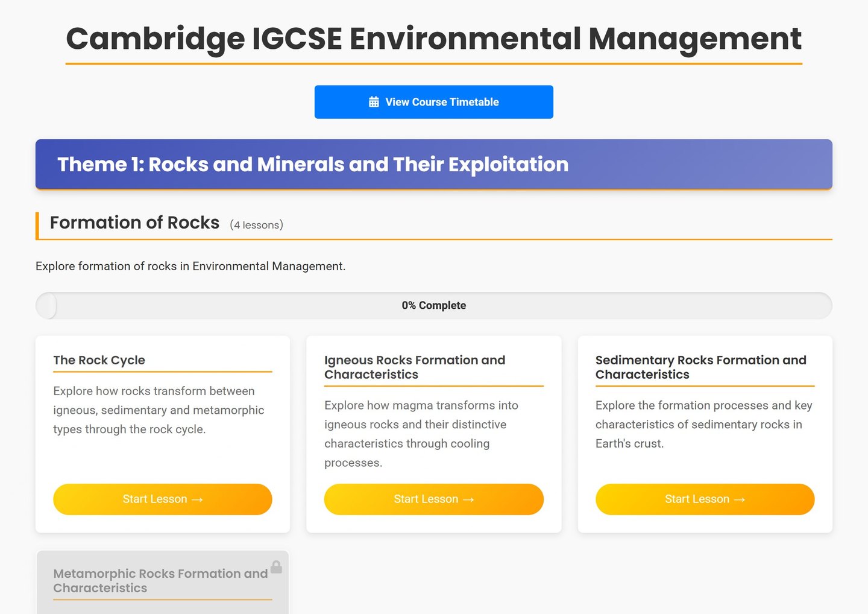Viewport: 868px width, 614px height.
Task: Click the Igneous Rocks Formation card title
Action: (415, 367)
